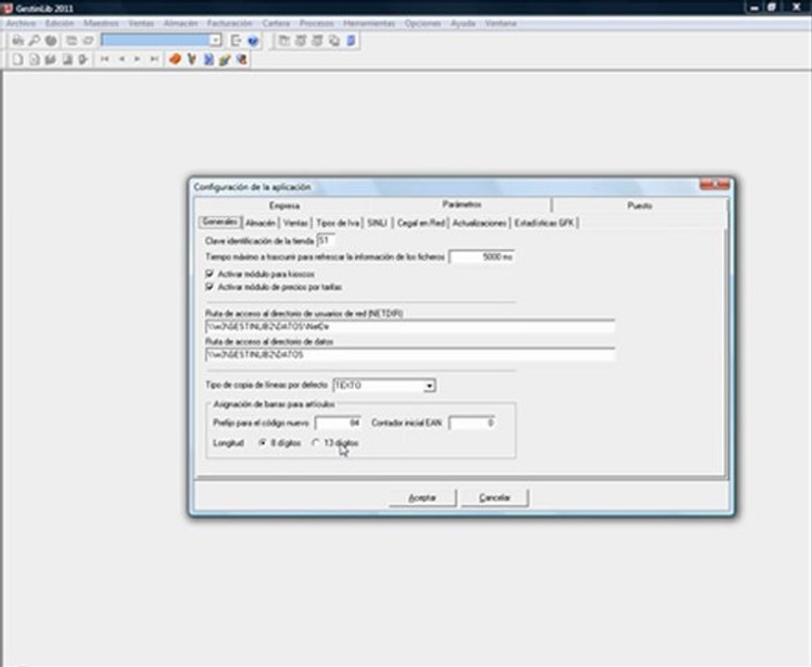The width and height of the screenshot is (812, 667).
Task: Open the Ayuda menu
Action: (463, 23)
